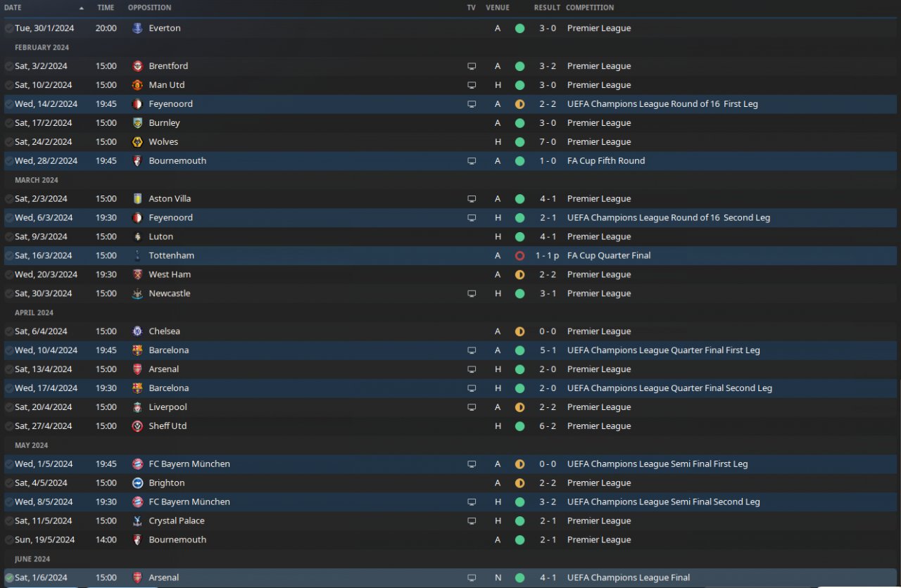Toggle the check circle beside Wed, 14/2/2024
Image resolution: width=901 pixels, height=588 pixels.
(9, 104)
